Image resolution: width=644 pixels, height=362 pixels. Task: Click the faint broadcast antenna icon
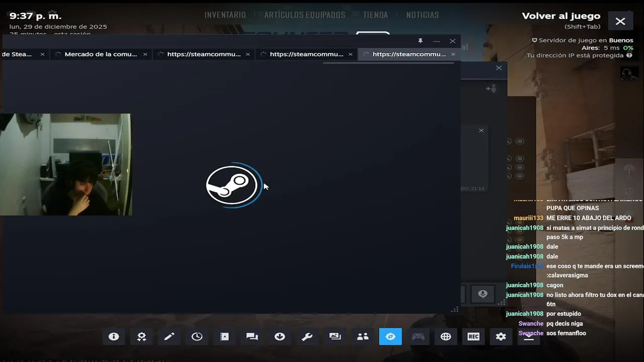(x=629, y=169)
